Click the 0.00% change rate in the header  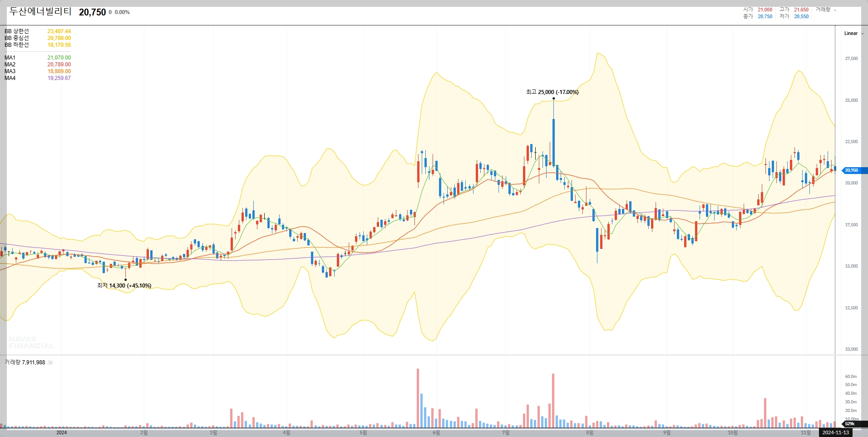[x=122, y=12]
